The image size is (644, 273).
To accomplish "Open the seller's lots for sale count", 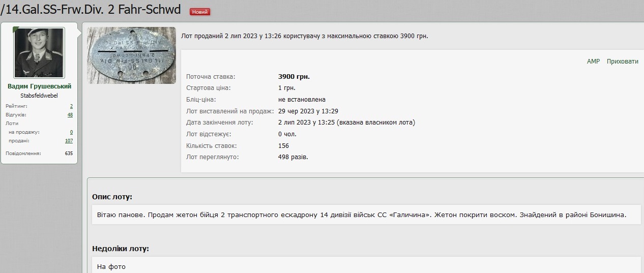I will (71, 132).
